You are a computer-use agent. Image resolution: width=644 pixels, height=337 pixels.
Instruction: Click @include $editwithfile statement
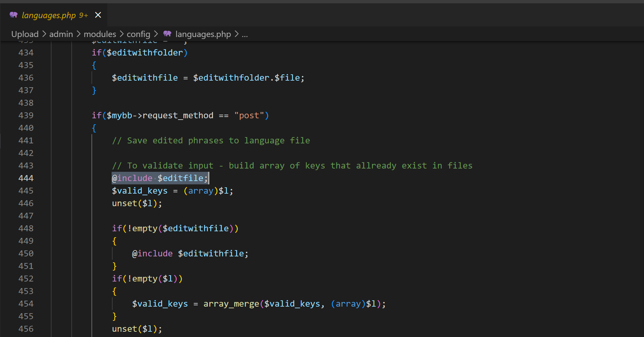pos(190,253)
